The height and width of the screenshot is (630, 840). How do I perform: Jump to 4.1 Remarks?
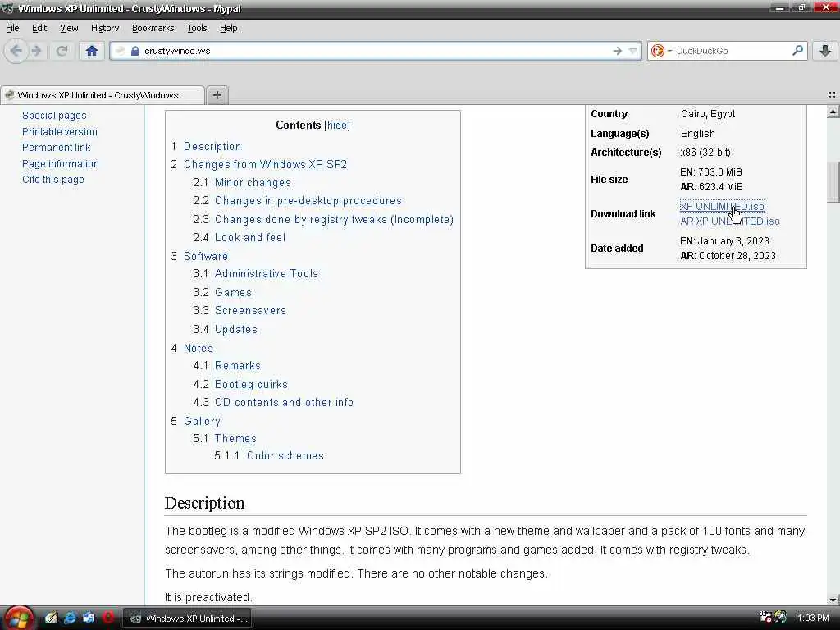click(237, 365)
